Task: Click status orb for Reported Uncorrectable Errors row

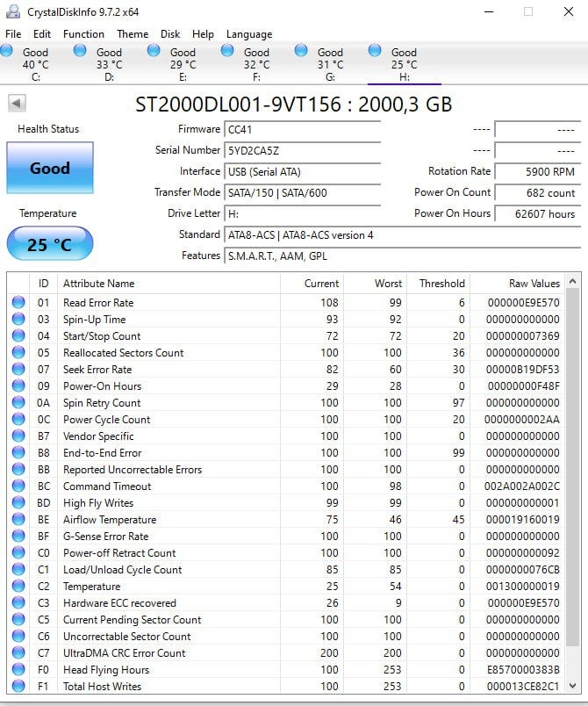Action: click(x=18, y=469)
